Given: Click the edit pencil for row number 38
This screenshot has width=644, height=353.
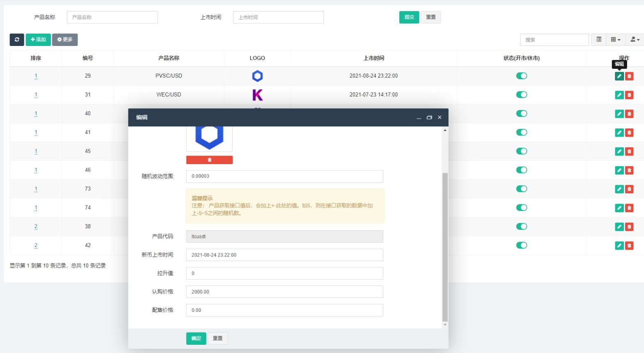Looking at the screenshot, I should click(619, 227).
